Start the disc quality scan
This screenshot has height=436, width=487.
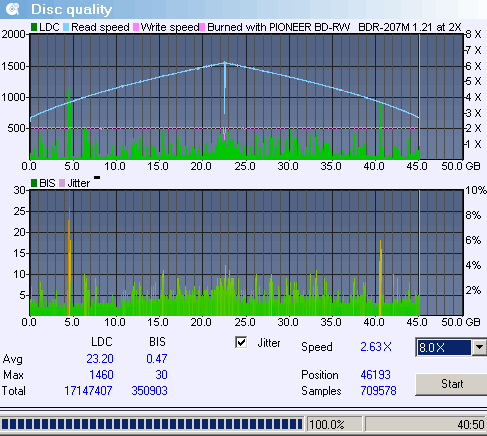(x=452, y=384)
